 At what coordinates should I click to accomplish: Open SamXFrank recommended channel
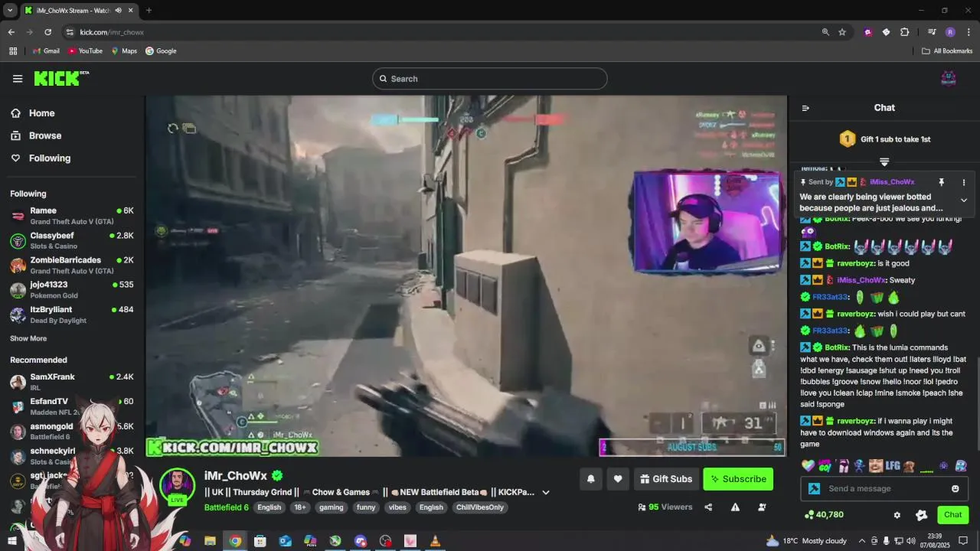(72, 382)
